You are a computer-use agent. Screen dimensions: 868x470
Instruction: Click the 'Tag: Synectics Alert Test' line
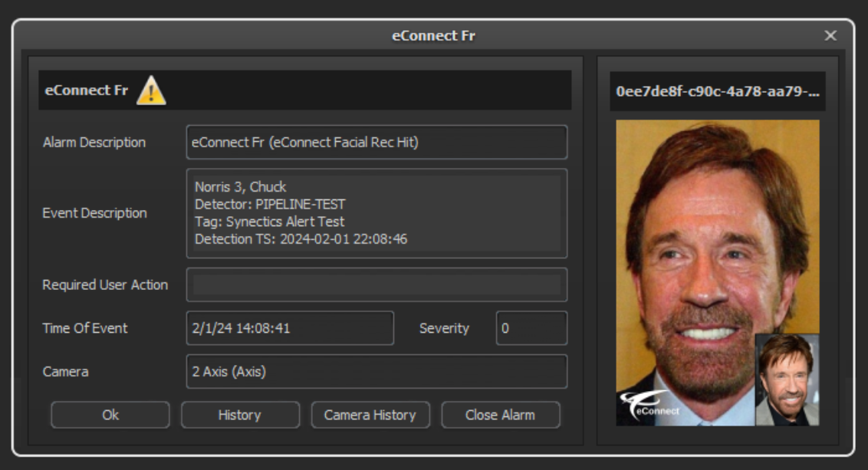[x=269, y=222]
